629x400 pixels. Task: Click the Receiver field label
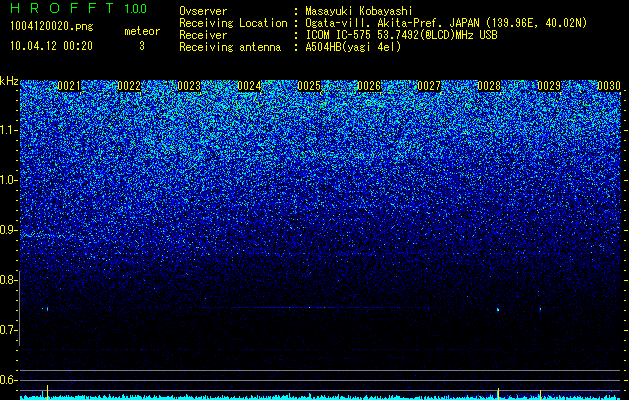[203, 35]
